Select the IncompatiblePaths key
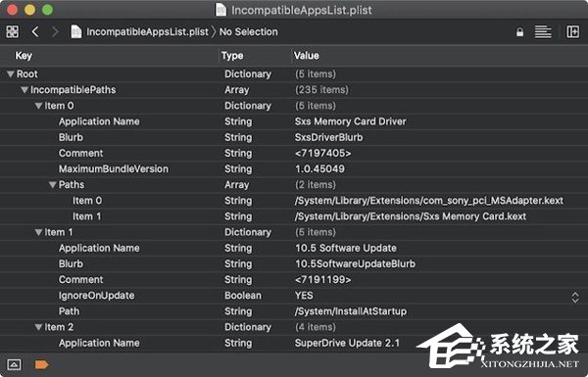The height and width of the screenshot is (377, 588). point(73,90)
